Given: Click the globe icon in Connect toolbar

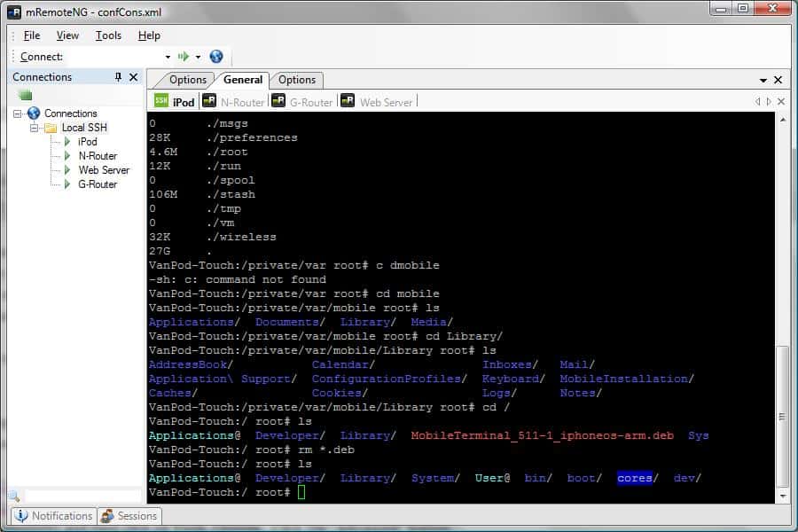Looking at the screenshot, I should click(216, 57).
